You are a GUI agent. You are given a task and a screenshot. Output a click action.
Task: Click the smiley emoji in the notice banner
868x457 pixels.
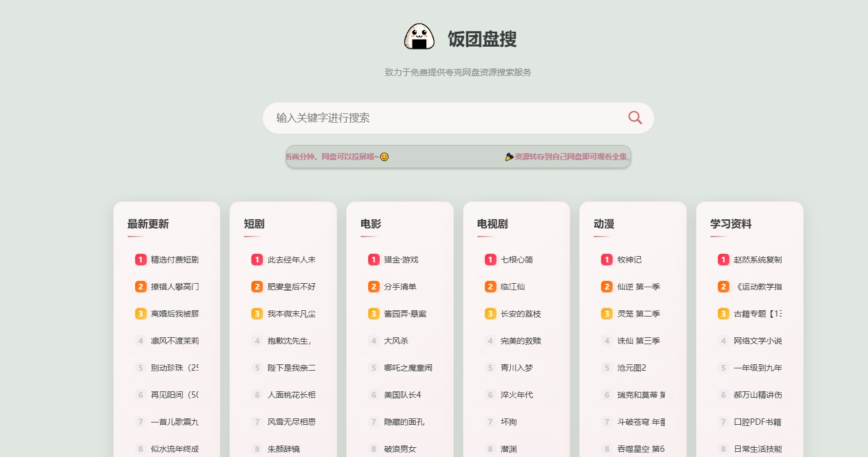(x=384, y=157)
